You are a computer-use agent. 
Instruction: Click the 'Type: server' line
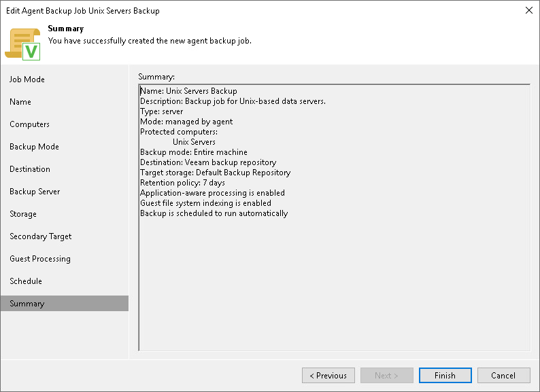pos(161,111)
